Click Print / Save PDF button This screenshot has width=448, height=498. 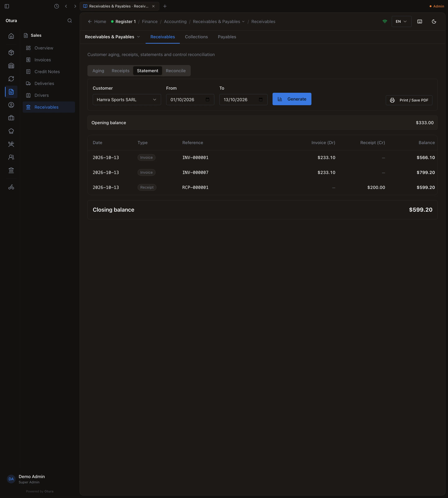point(409,100)
